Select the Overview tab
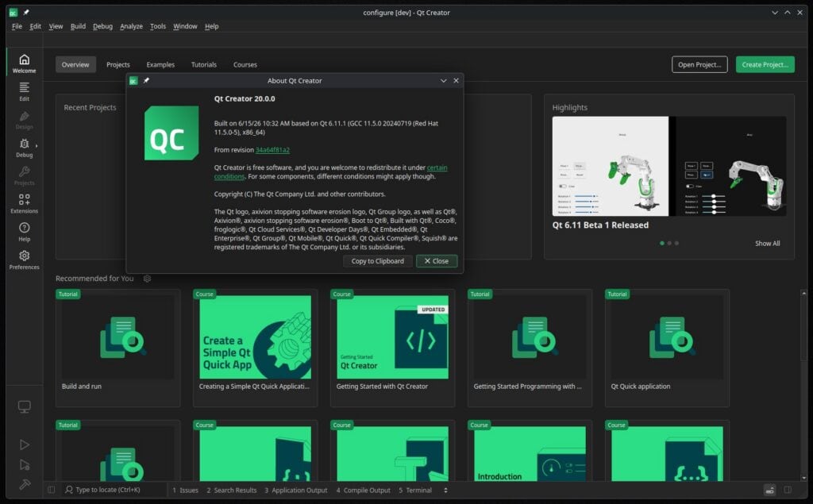Screen dimensions: 813x504 (75, 65)
